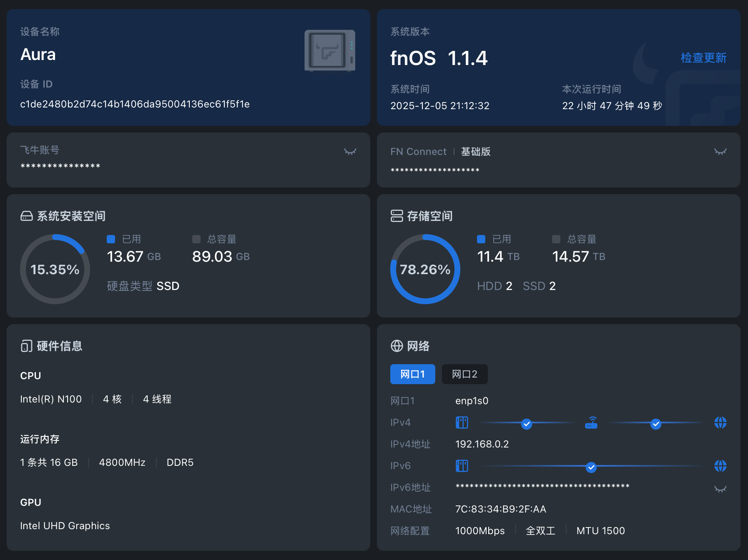This screenshot has height=560, width=748.
Task: Click the IPv4 NAS device icon
Action: 462,423
